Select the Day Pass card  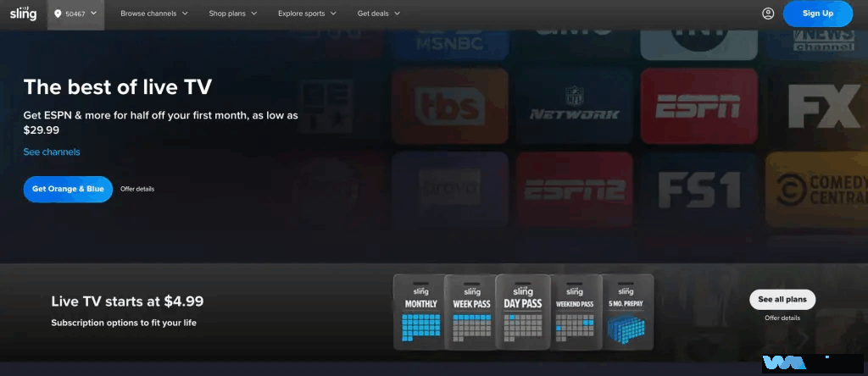[522, 312]
